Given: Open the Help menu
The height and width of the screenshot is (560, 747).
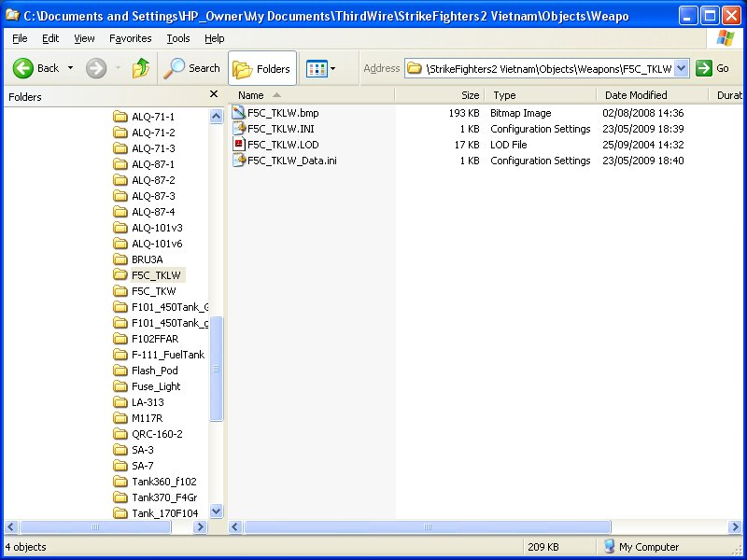Looking at the screenshot, I should (215, 38).
